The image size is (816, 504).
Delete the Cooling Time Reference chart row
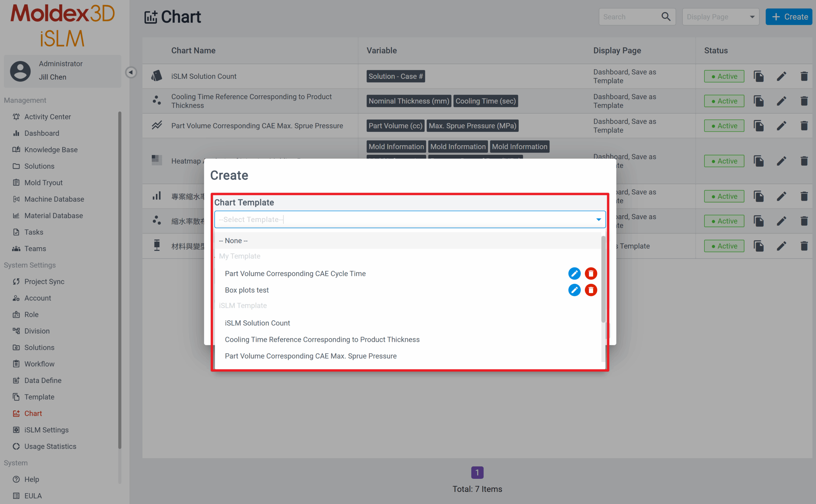[x=804, y=101]
